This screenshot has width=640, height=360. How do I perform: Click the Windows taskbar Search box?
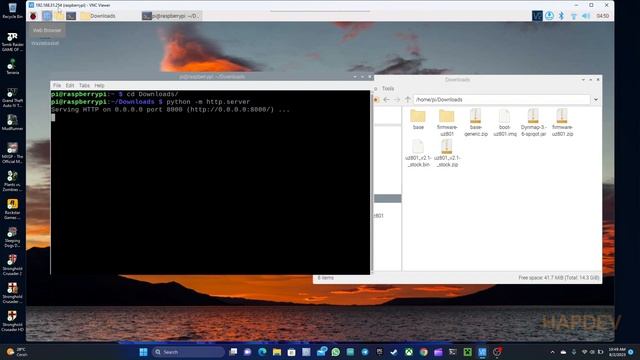[188, 352]
